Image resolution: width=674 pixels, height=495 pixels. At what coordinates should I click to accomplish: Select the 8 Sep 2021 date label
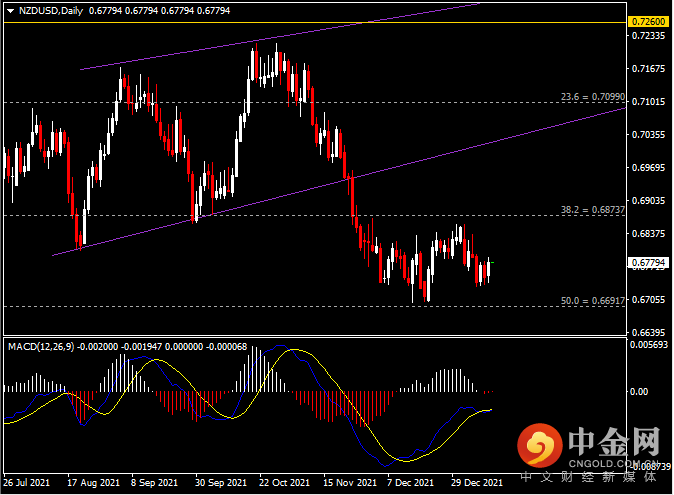point(154,483)
